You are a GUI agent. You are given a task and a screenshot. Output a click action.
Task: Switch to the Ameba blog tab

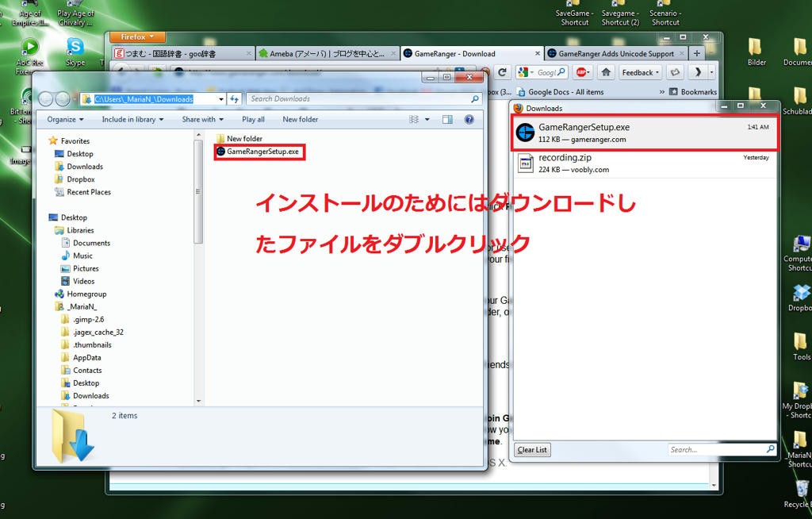[323, 53]
